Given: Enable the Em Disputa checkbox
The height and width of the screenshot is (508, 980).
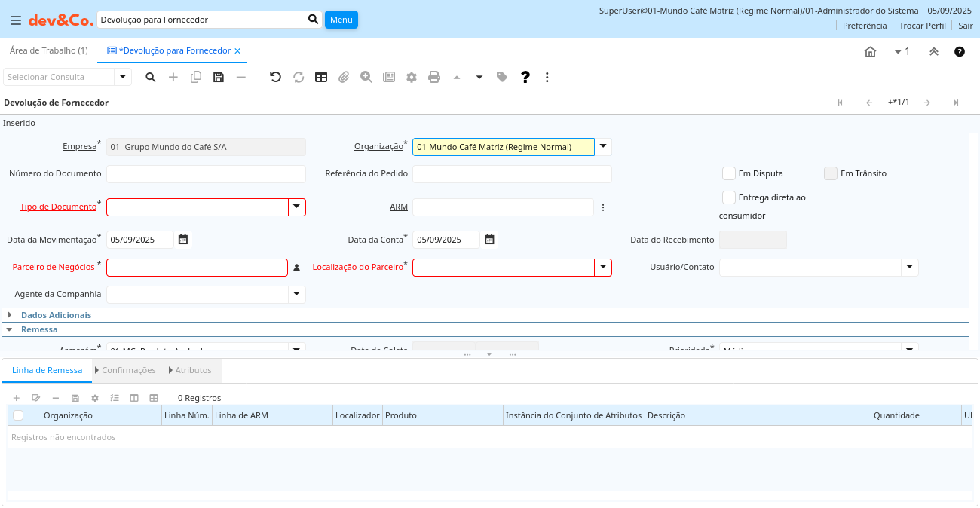Looking at the screenshot, I should point(729,173).
